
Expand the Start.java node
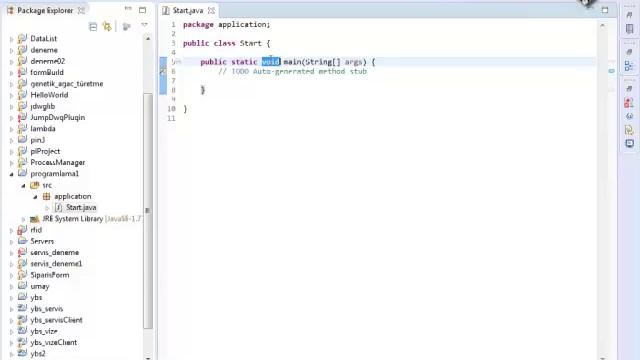[47, 208]
